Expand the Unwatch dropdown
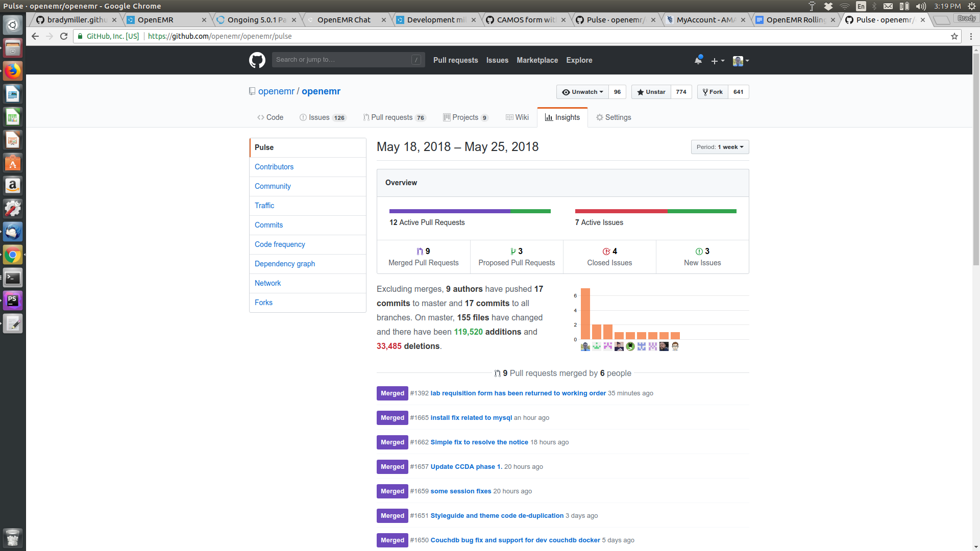Viewport: 980px width, 551px height. pos(582,92)
